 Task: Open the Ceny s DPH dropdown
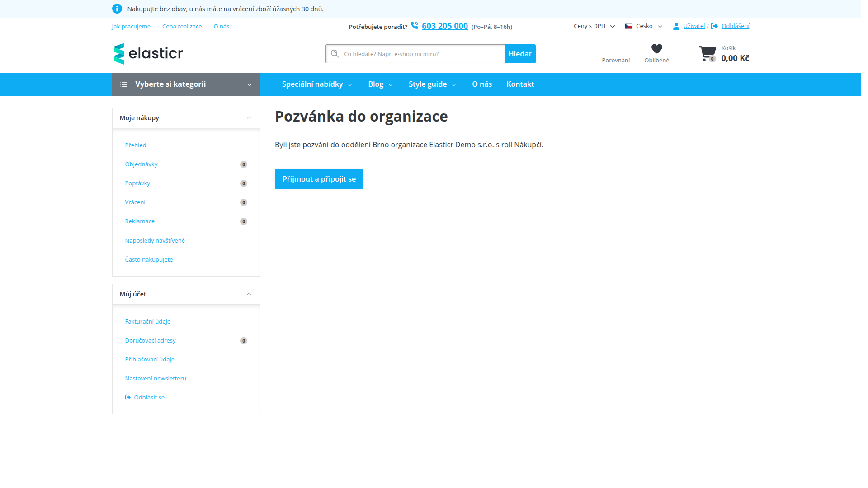click(594, 26)
